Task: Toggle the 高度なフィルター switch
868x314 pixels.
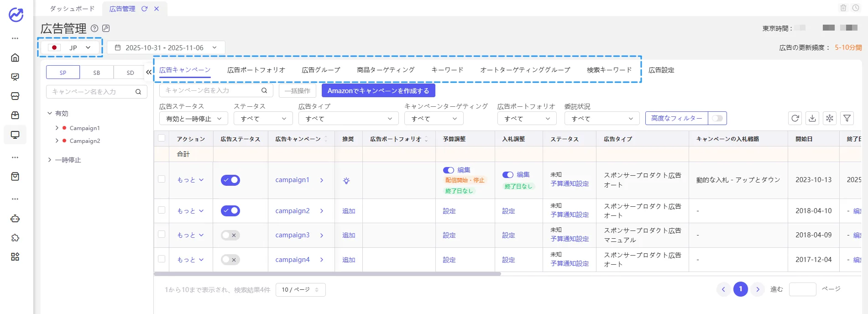Action: [x=717, y=118]
